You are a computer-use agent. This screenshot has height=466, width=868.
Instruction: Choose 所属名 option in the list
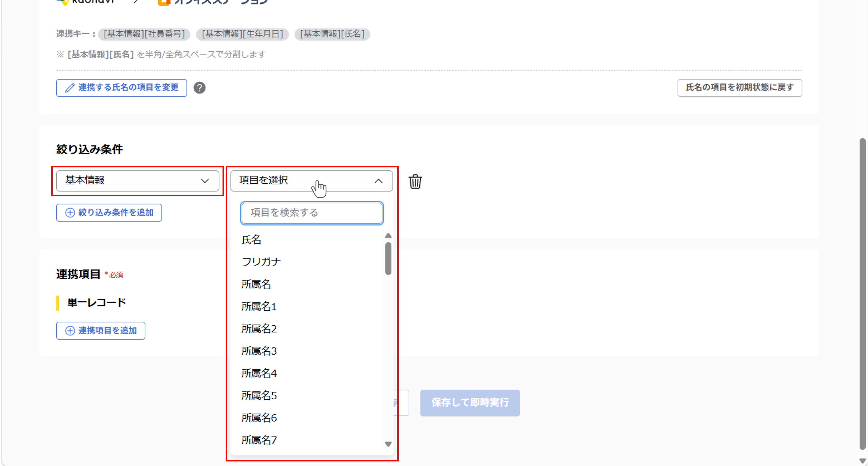click(256, 284)
